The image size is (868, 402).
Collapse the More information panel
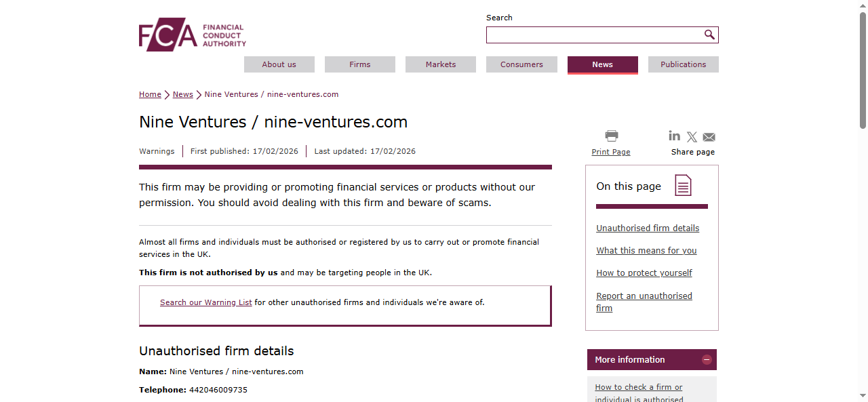[706, 359]
